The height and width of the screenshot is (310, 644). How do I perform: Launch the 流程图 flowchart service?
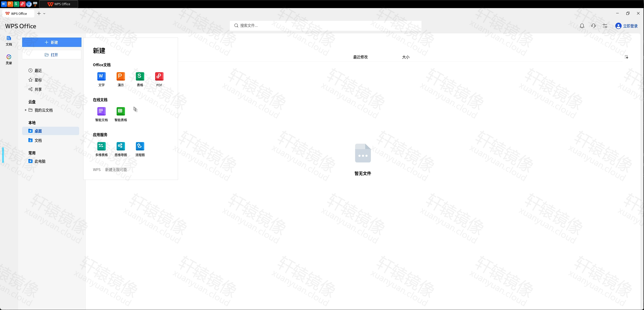(x=140, y=149)
